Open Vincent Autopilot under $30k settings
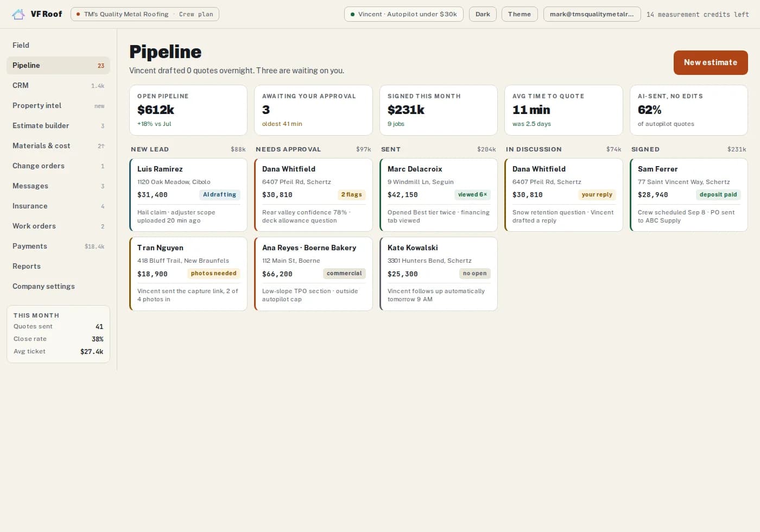The height and width of the screenshot is (532, 760). pos(404,14)
